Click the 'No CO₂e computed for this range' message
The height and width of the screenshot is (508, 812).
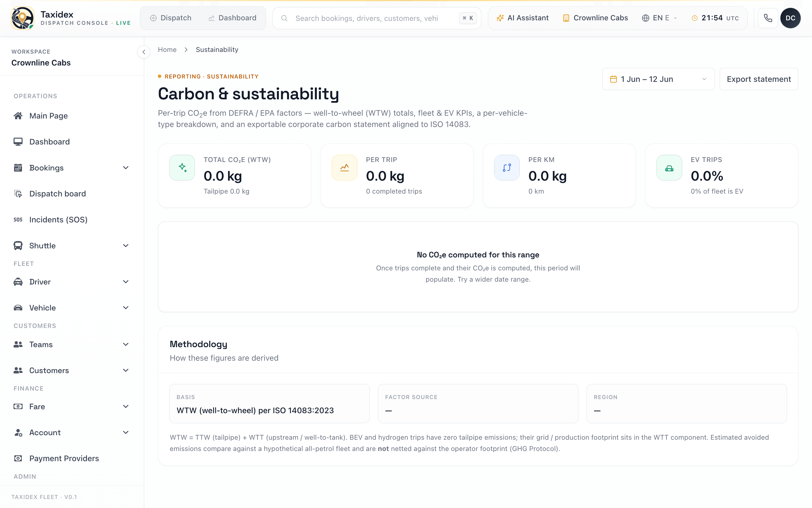pos(478,255)
